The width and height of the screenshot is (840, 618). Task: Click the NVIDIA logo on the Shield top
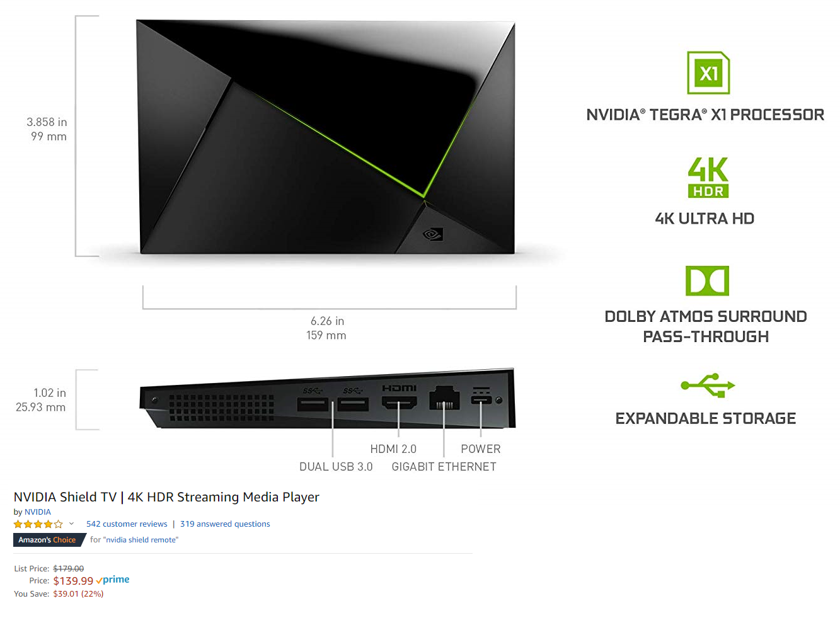click(x=432, y=234)
